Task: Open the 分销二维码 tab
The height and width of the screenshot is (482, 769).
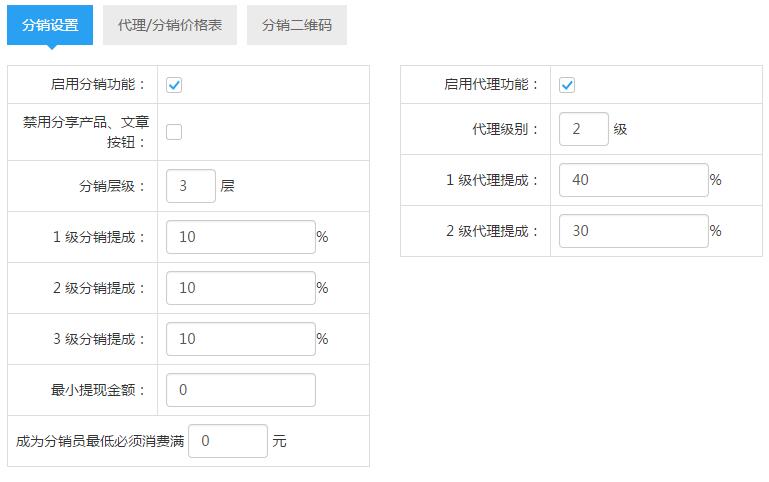Action: (x=296, y=25)
